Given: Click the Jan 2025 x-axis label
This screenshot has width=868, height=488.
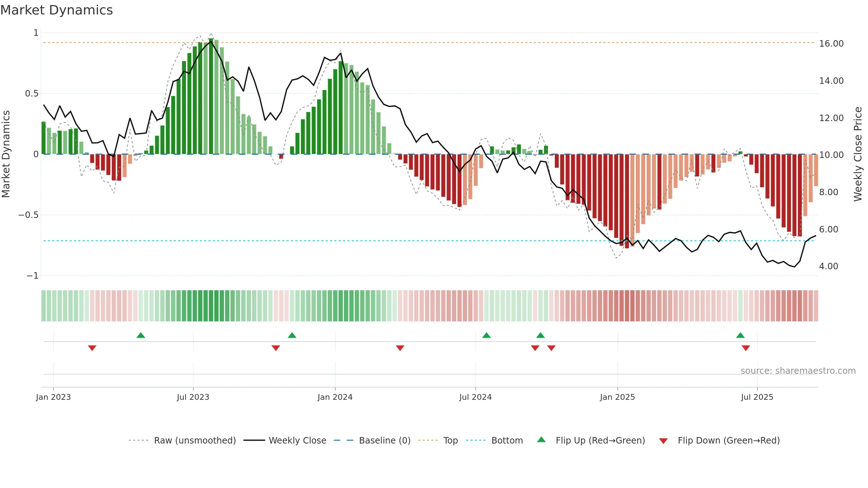Looking at the screenshot, I should click(618, 397).
